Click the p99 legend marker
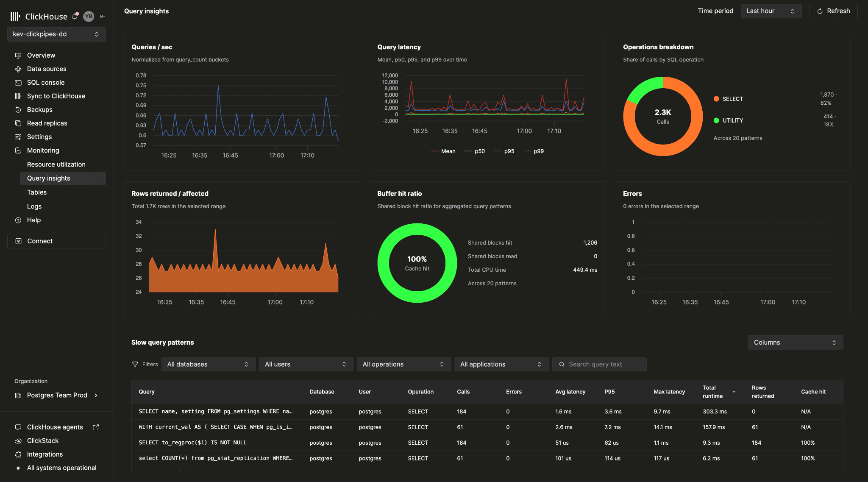The width and height of the screenshot is (868, 482). point(527,151)
